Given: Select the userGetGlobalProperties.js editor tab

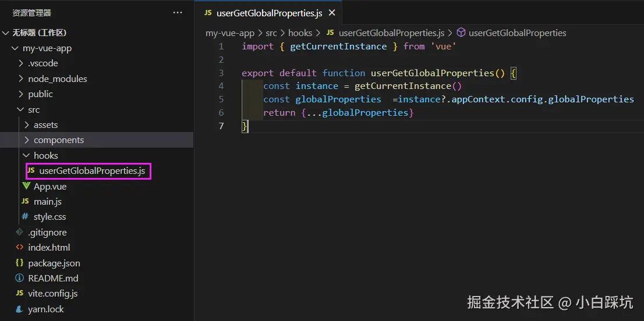Looking at the screenshot, I should click(x=269, y=13).
